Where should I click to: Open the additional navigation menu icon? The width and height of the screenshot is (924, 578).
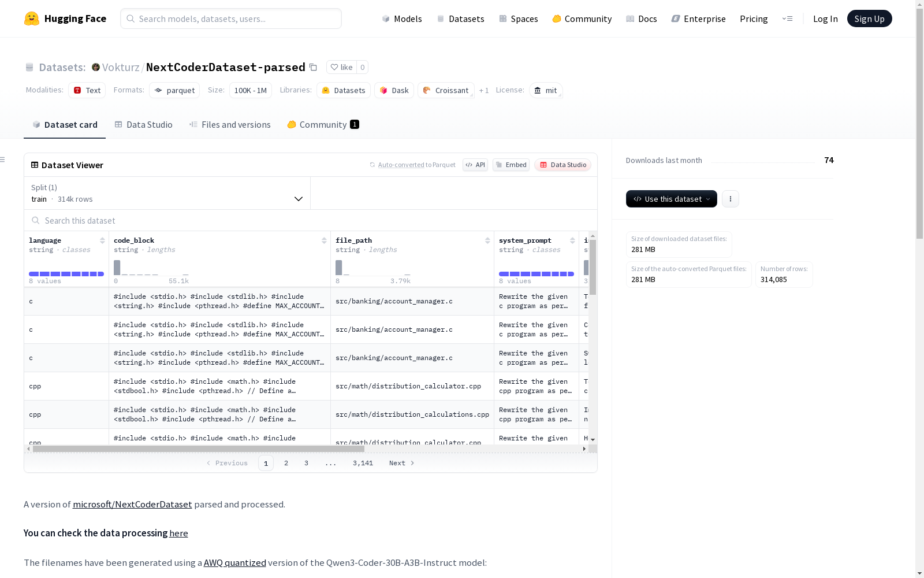[787, 18]
